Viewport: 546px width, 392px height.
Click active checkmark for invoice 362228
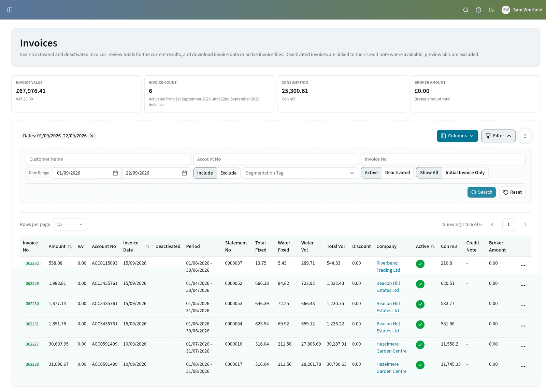pyautogui.click(x=420, y=365)
